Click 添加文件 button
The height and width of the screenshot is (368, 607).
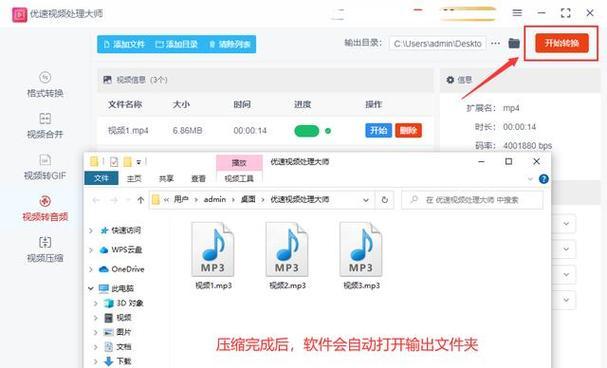pyautogui.click(x=124, y=45)
